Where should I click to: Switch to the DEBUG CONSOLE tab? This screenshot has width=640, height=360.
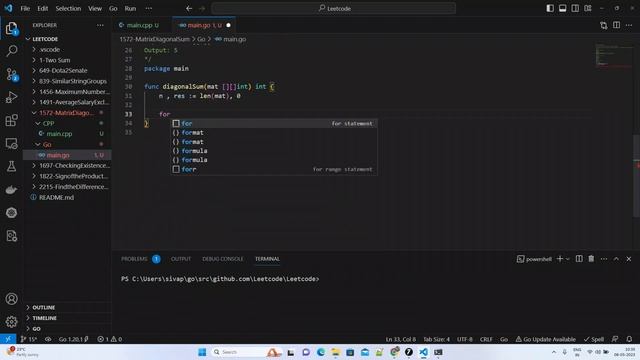(x=223, y=259)
